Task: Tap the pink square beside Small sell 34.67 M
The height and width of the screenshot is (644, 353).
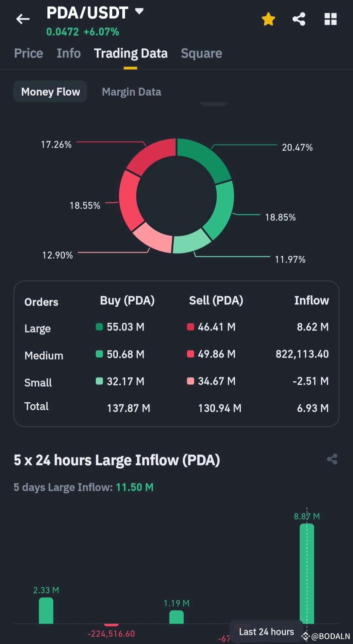Action: tap(191, 381)
